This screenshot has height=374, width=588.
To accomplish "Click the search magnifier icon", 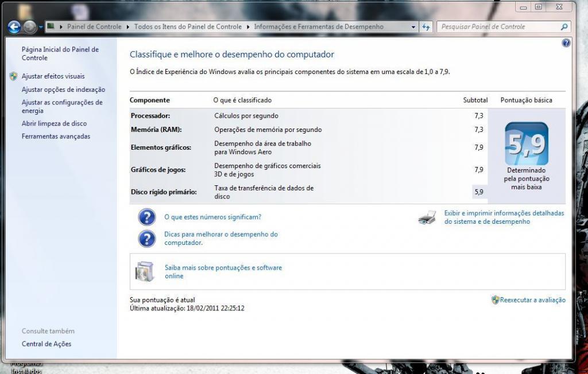I will point(564,26).
